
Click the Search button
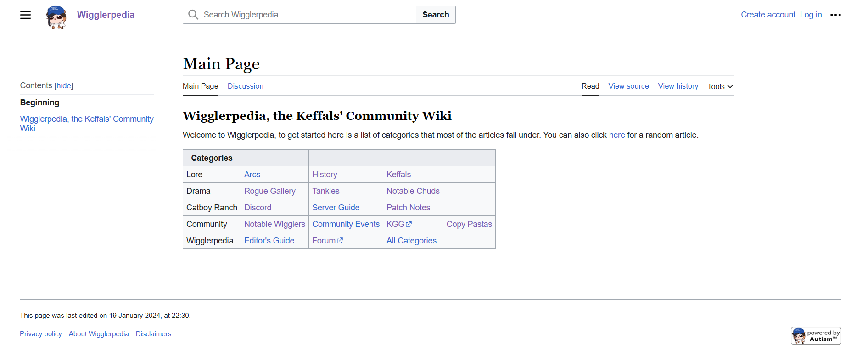(436, 15)
